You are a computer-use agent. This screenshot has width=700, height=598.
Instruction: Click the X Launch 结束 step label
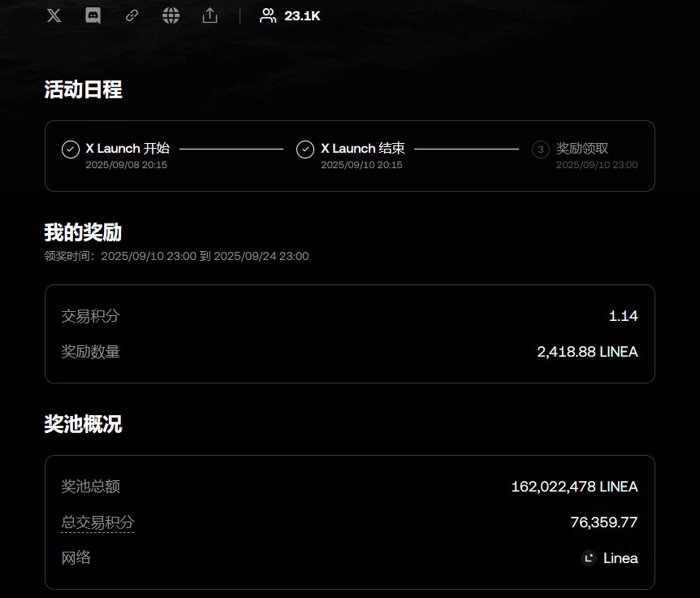pyautogui.click(x=362, y=148)
